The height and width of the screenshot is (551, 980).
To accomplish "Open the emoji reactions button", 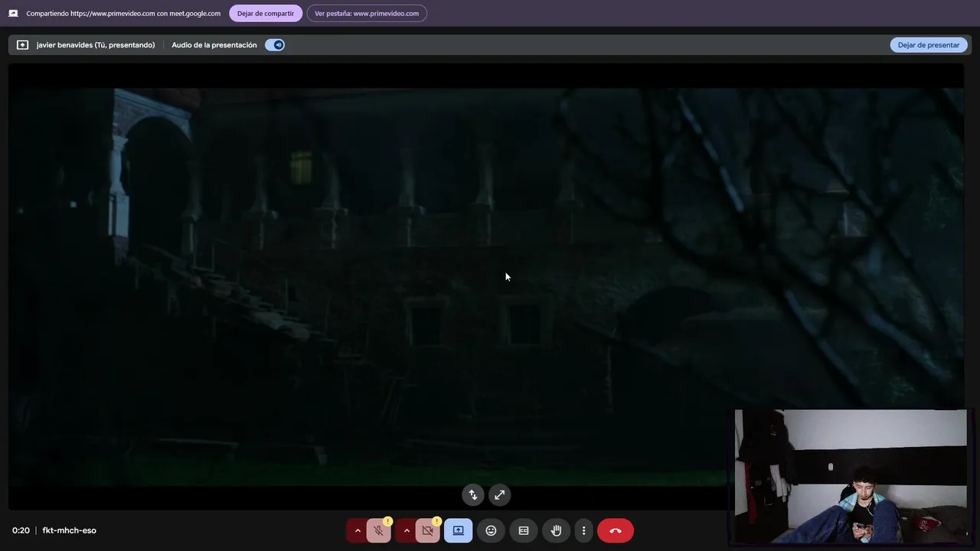I will click(x=491, y=530).
